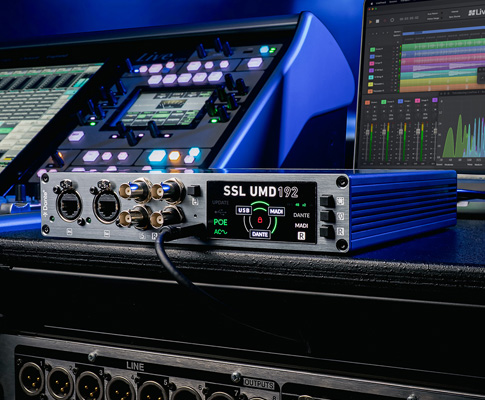Click the blue overview bar above the DAW timeline
This screenshot has width=485, height=400.
[443, 31]
